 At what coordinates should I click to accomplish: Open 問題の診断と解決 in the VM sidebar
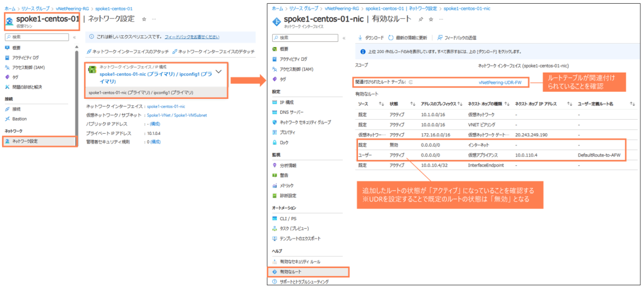(x=23, y=86)
